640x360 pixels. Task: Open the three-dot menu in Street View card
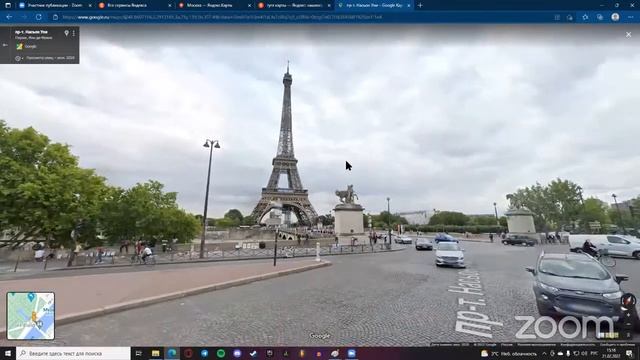(x=74, y=33)
